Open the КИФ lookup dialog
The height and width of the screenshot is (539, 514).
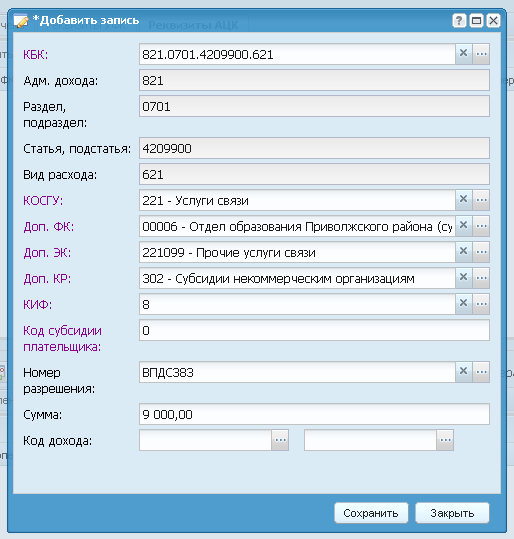click(x=481, y=304)
